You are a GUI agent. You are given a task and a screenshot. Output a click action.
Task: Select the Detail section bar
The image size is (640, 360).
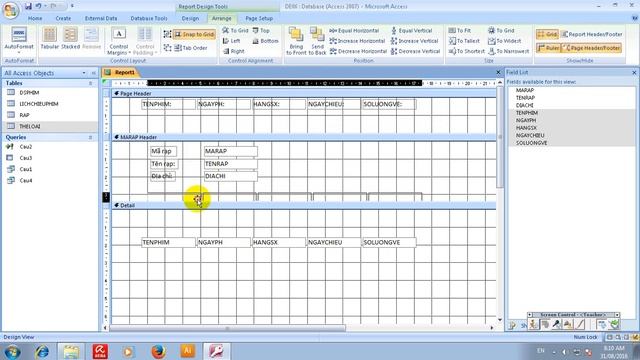click(304, 205)
